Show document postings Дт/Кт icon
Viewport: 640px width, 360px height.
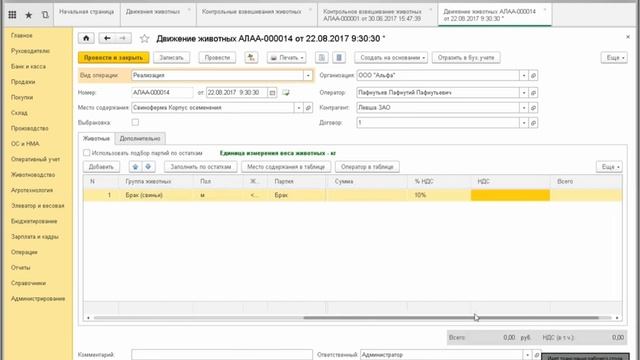coord(251,58)
